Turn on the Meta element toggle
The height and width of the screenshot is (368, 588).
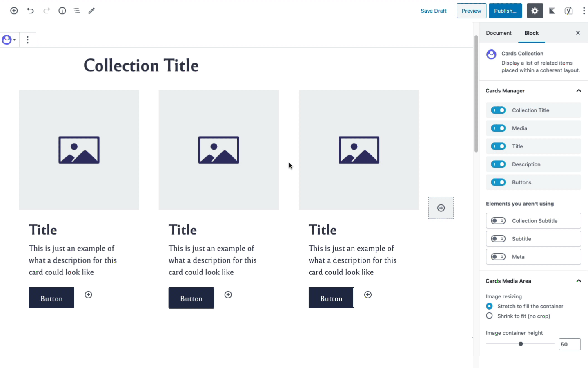coord(498,257)
